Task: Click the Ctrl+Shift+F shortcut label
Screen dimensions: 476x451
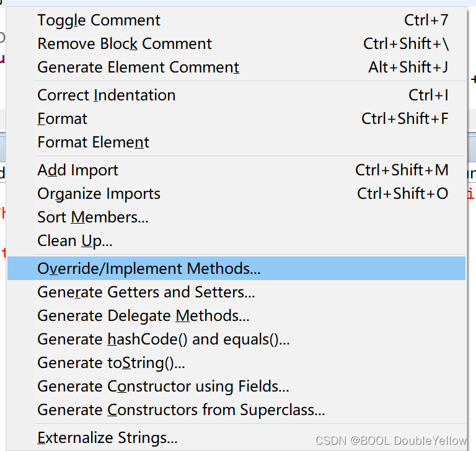Action: 405,119
